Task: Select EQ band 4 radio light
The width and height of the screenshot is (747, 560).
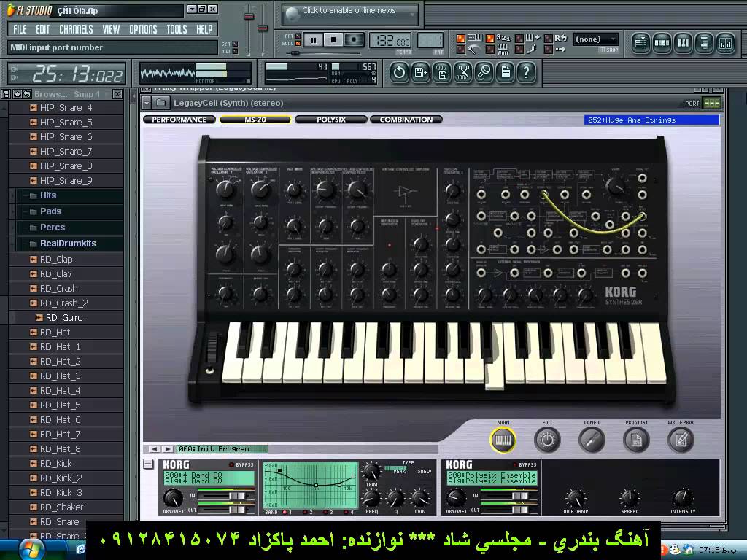Action: (x=346, y=513)
